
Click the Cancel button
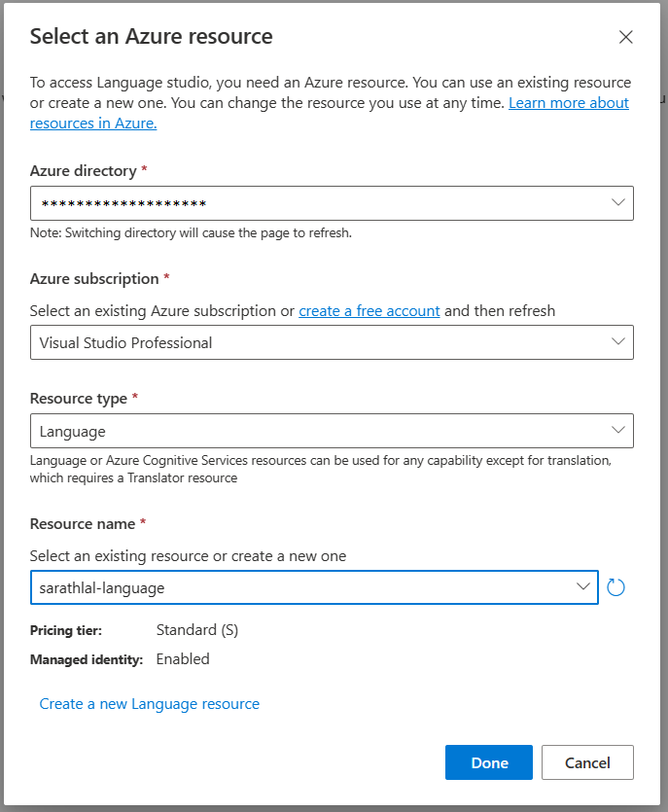[587, 762]
